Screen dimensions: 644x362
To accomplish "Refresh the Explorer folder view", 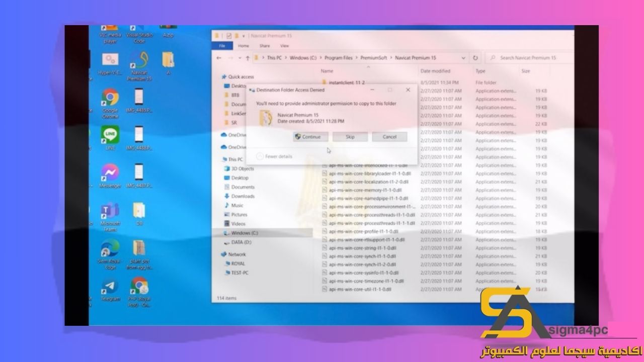I will (476, 58).
